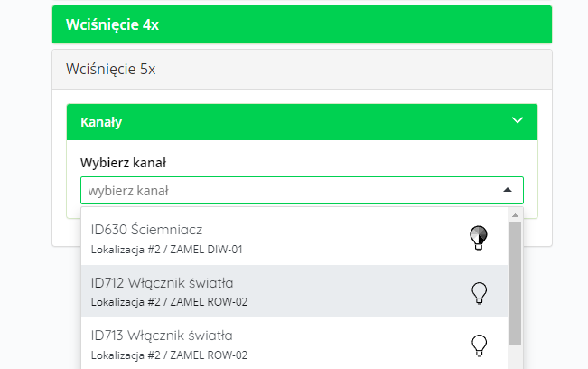This screenshot has width=588, height=369.
Task: Click the dimmer bulb icon for ID630
Action: [x=479, y=238]
